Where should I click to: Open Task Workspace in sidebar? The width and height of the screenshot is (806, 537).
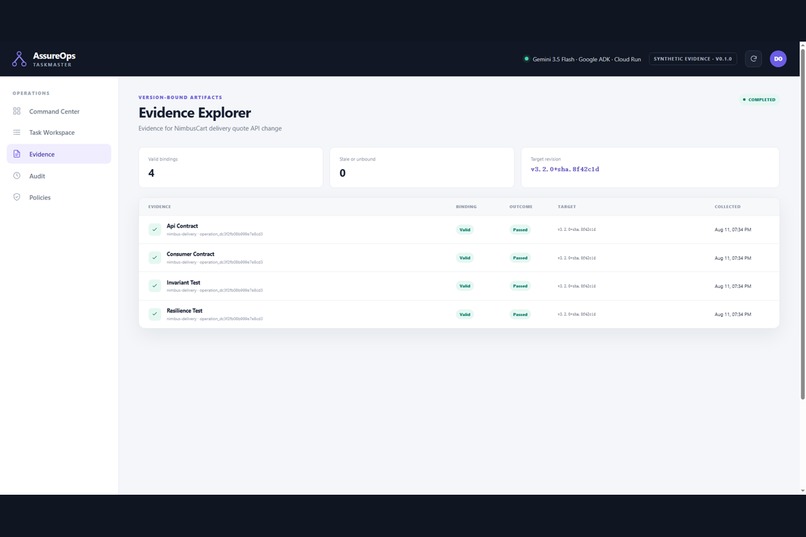(59, 132)
